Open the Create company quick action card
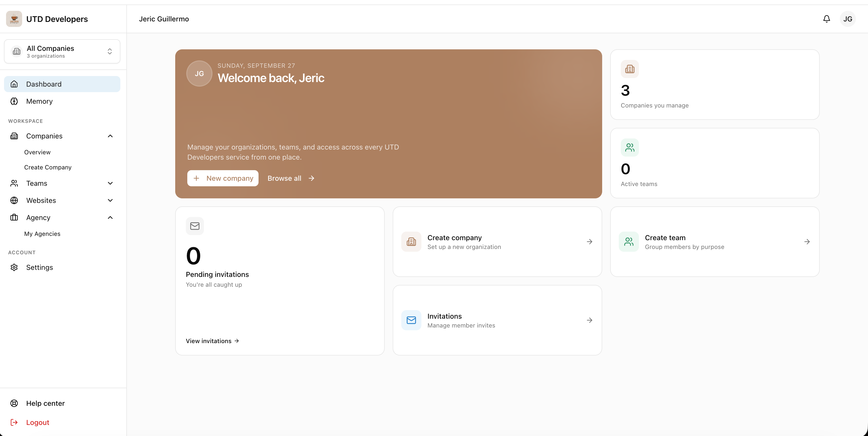Viewport: 868px width, 436px height. 497,242
